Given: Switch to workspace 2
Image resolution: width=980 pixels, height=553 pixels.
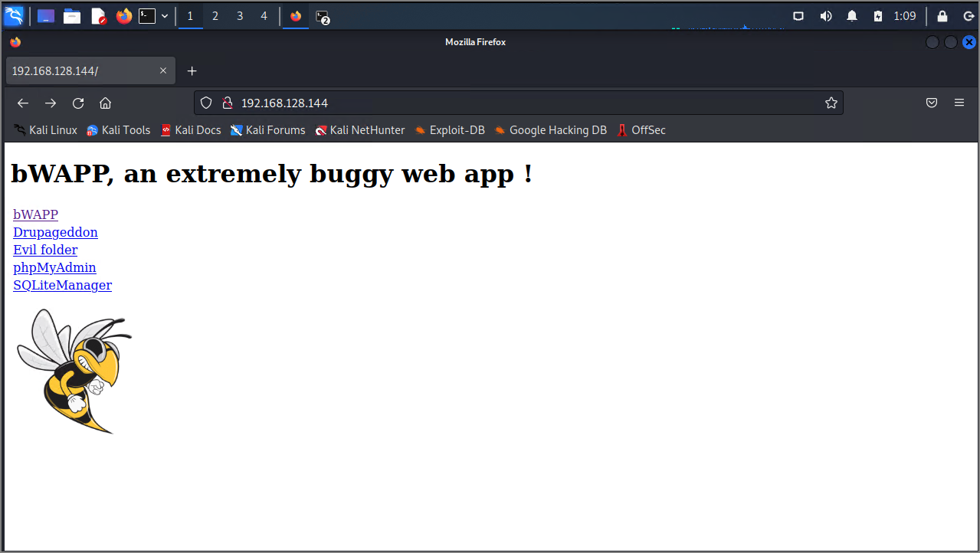Looking at the screenshot, I should pos(215,15).
